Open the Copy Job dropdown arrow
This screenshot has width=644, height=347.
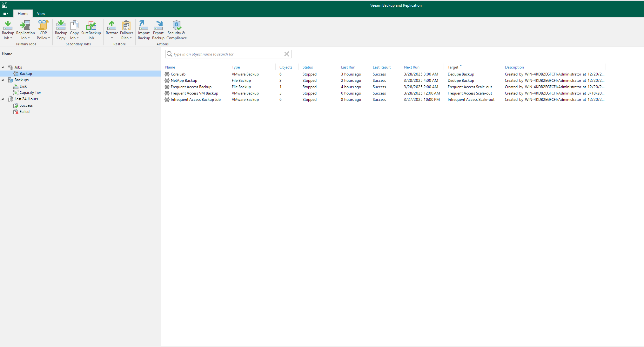(x=78, y=38)
